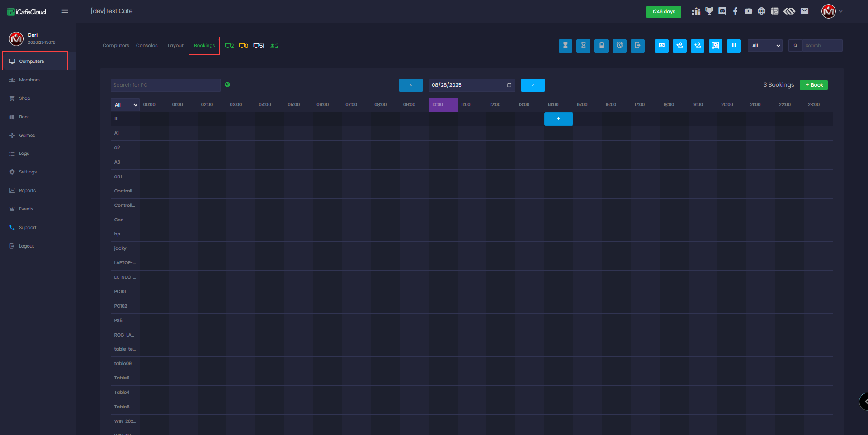
Task: Switch to the Consoles tab
Action: 146,46
